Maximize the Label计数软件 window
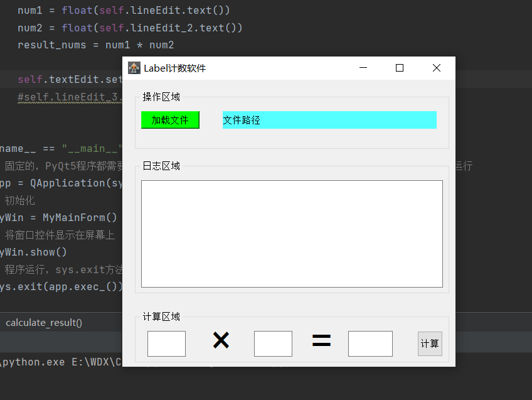The width and height of the screenshot is (532, 400). [400, 68]
